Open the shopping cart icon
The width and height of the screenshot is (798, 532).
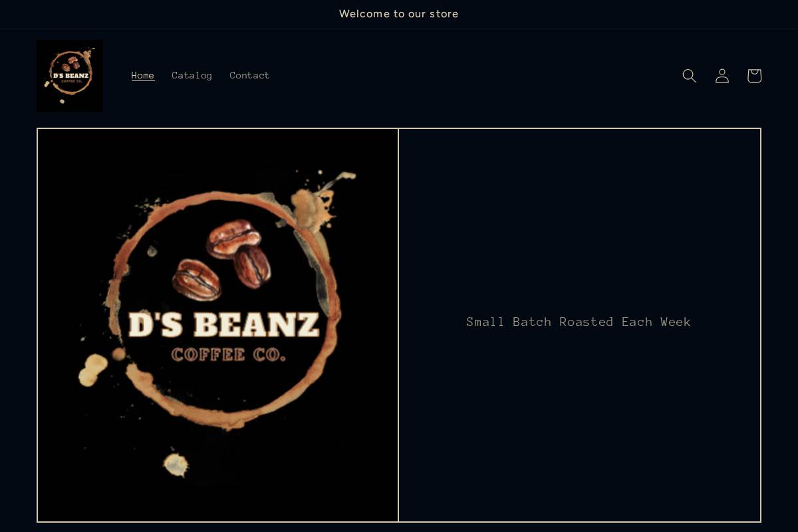pyautogui.click(x=754, y=76)
